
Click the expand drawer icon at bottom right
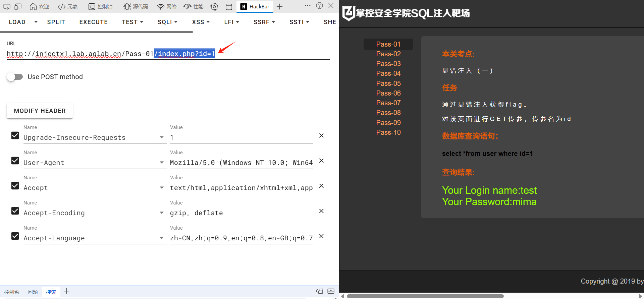pos(331,291)
